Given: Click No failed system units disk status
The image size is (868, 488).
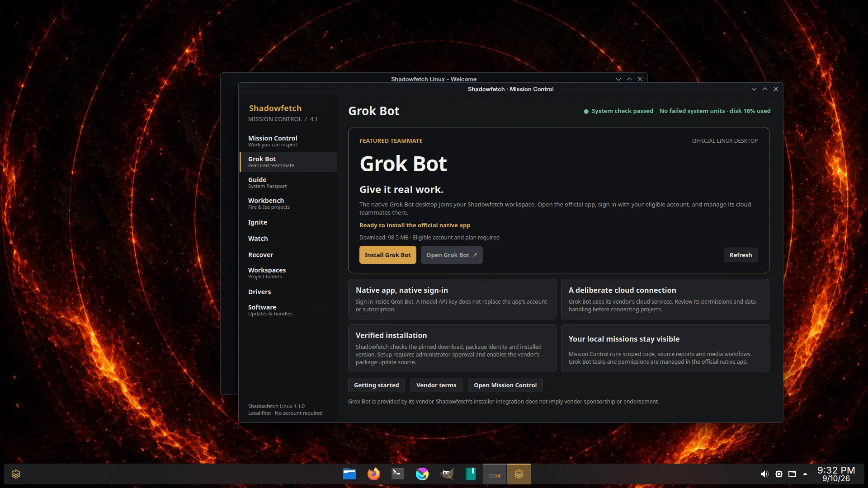Looking at the screenshot, I should pos(715,111).
